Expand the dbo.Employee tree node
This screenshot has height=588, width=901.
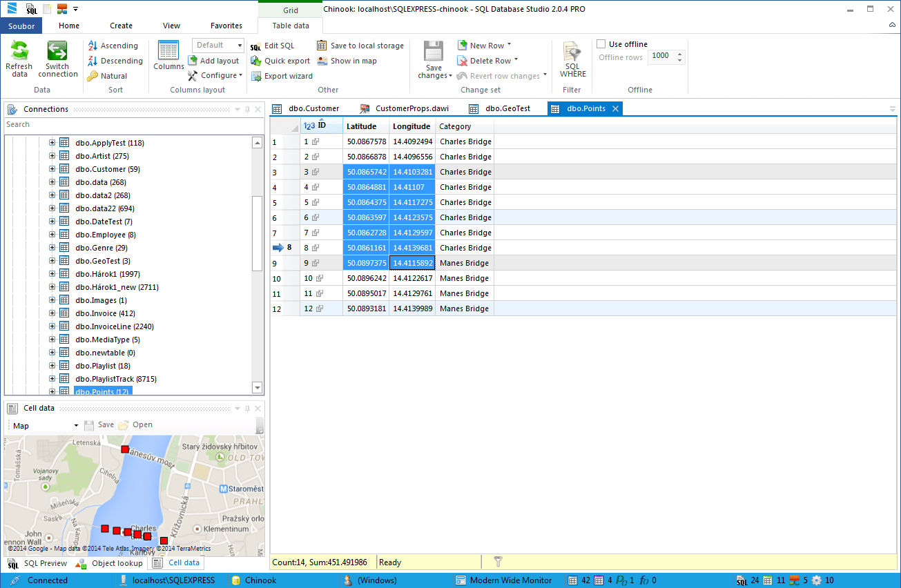pyautogui.click(x=52, y=235)
